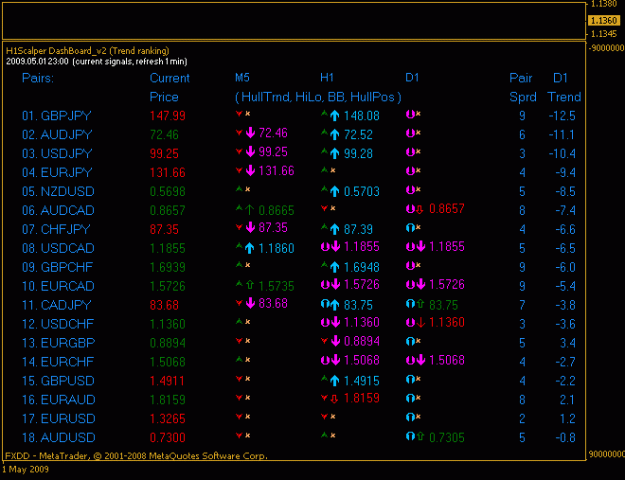Click magenta down arrow beside EURCAD H1 1.5726
This screenshot has width=625, height=480.
pos(336,284)
